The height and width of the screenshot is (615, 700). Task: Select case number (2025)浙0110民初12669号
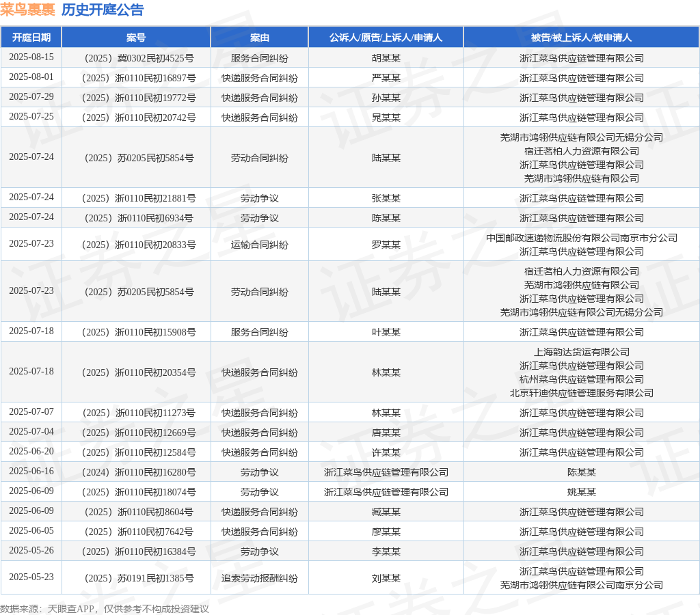[139, 433]
